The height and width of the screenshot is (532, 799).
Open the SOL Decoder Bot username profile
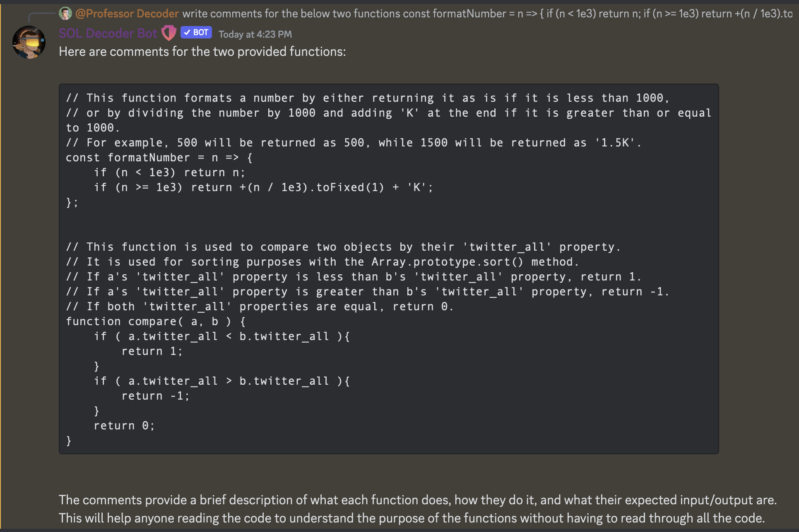[x=108, y=34]
